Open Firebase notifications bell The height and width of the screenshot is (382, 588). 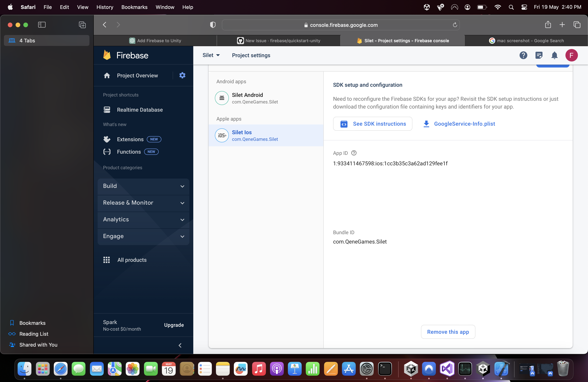(x=554, y=55)
